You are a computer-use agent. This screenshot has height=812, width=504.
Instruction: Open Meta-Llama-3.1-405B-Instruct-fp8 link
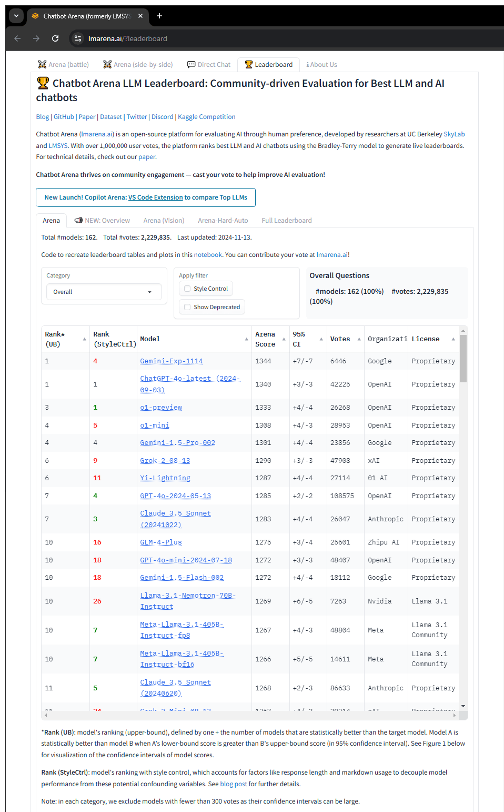point(182,630)
